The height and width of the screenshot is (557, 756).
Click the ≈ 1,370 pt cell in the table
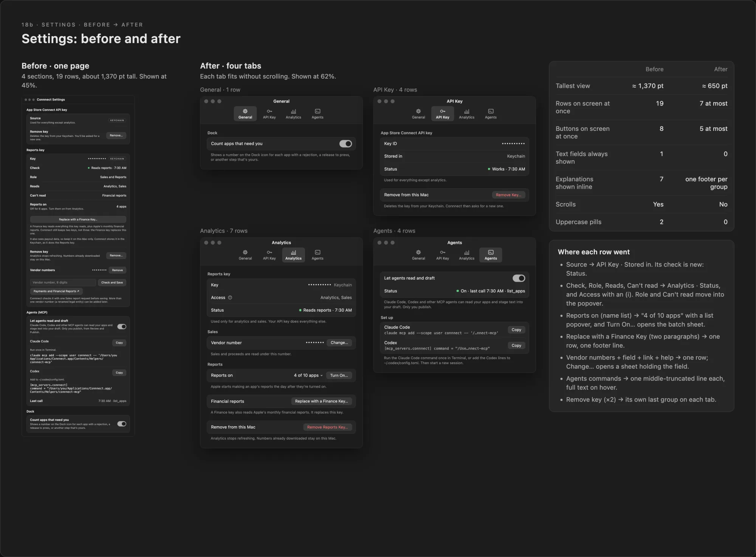tap(648, 86)
